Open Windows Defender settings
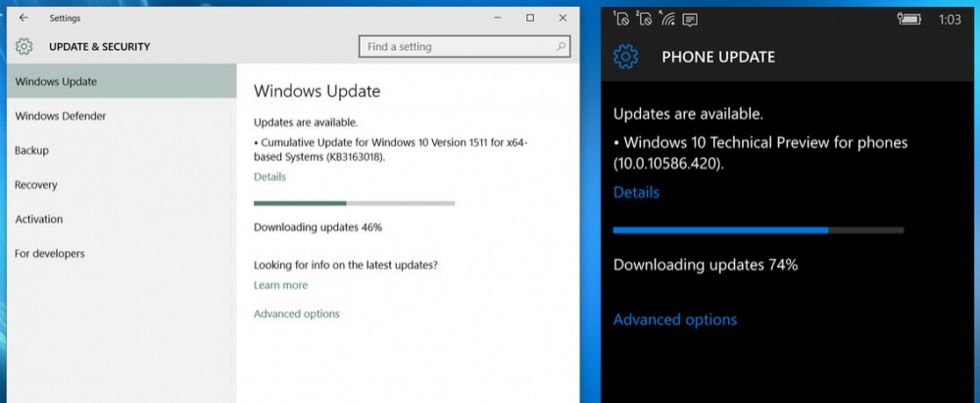 pos(122,116)
